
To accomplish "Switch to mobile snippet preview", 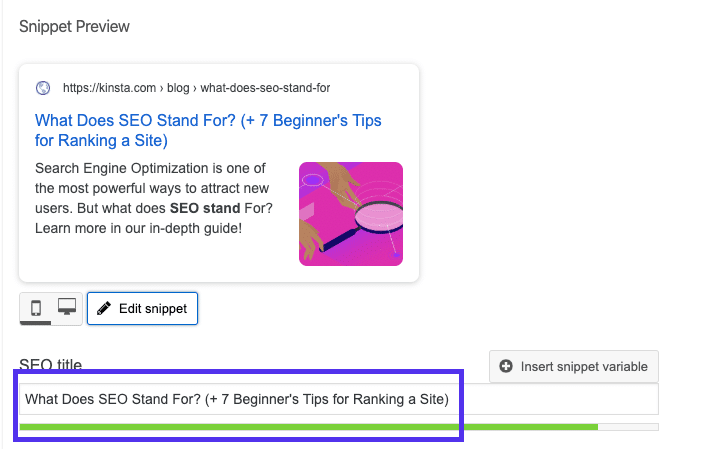I will click(36, 308).
